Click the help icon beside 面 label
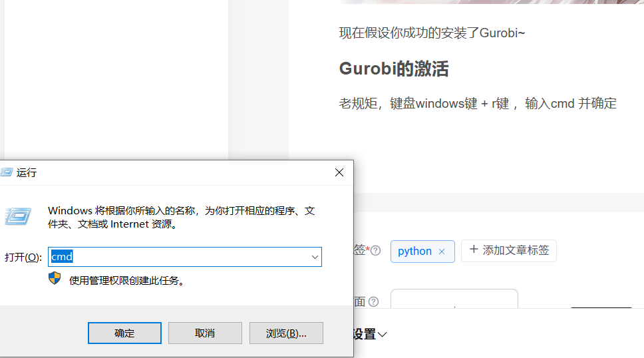 pos(373,301)
